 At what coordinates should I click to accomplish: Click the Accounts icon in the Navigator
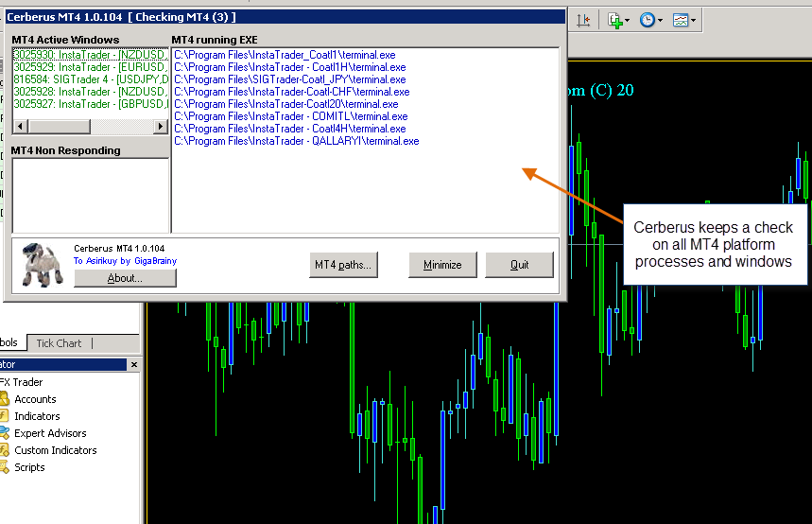click(4, 398)
